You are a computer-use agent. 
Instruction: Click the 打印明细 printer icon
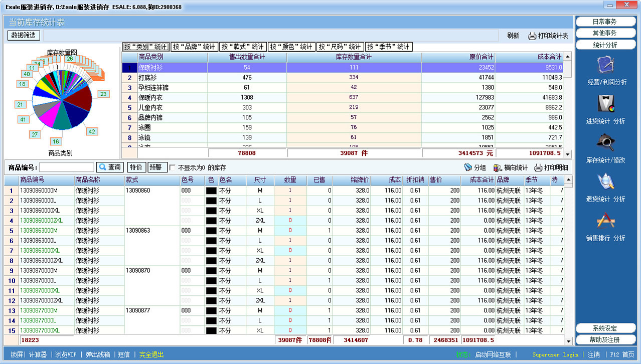pyautogui.click(x=538, y=167)
